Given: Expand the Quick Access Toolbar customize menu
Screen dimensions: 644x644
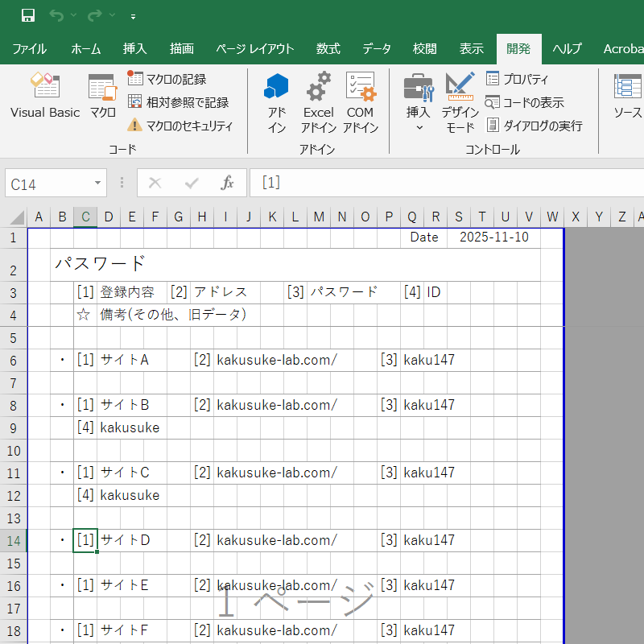Looking at the screenshot, I should pyautogui.click(x=133, y=16).
